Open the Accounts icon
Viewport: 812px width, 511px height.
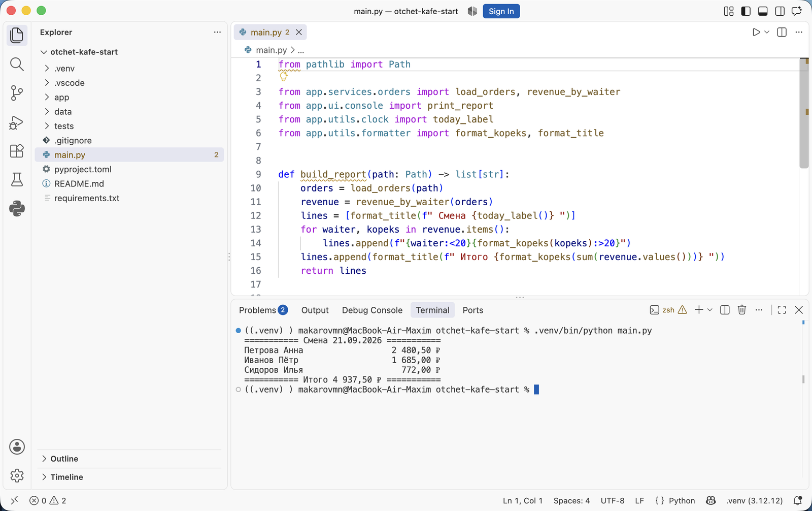17,447
